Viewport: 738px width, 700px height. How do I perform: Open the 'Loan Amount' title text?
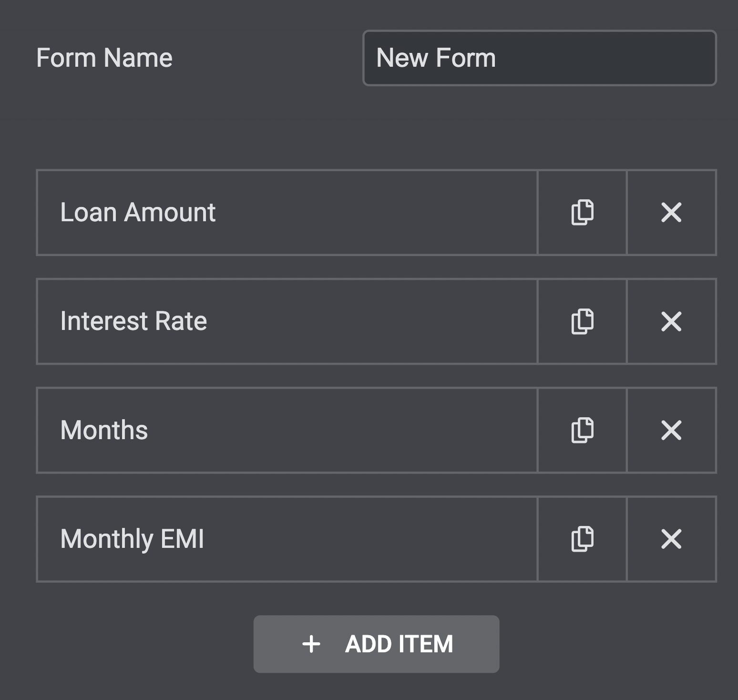138,213
